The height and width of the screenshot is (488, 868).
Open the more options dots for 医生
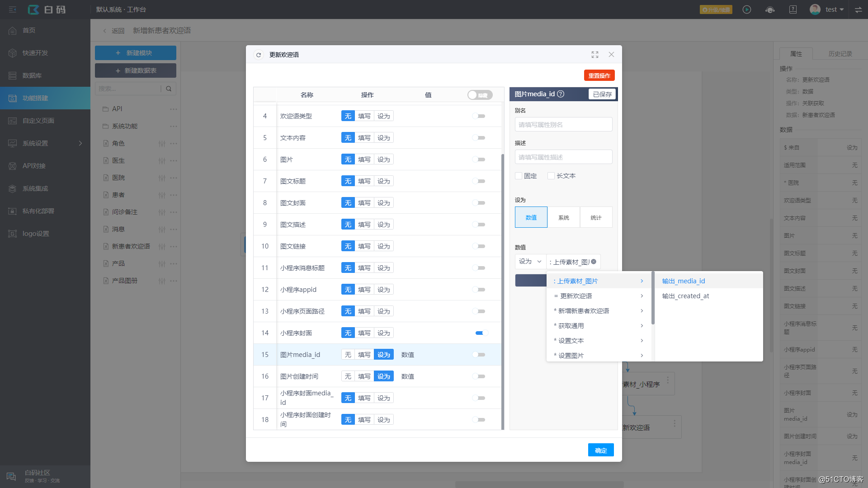pyautogui.click(x=174, y=161)
